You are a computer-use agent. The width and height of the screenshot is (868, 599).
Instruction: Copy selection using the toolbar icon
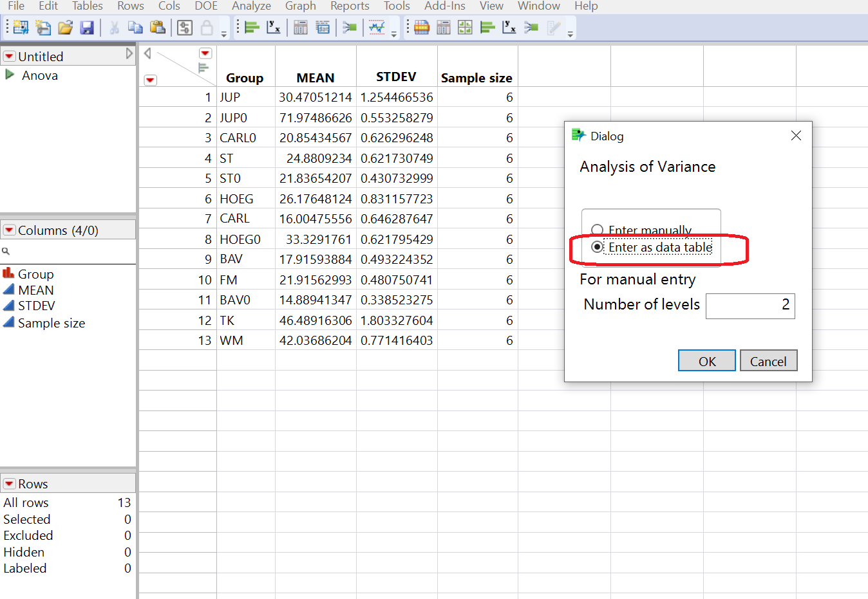[135, 27]
